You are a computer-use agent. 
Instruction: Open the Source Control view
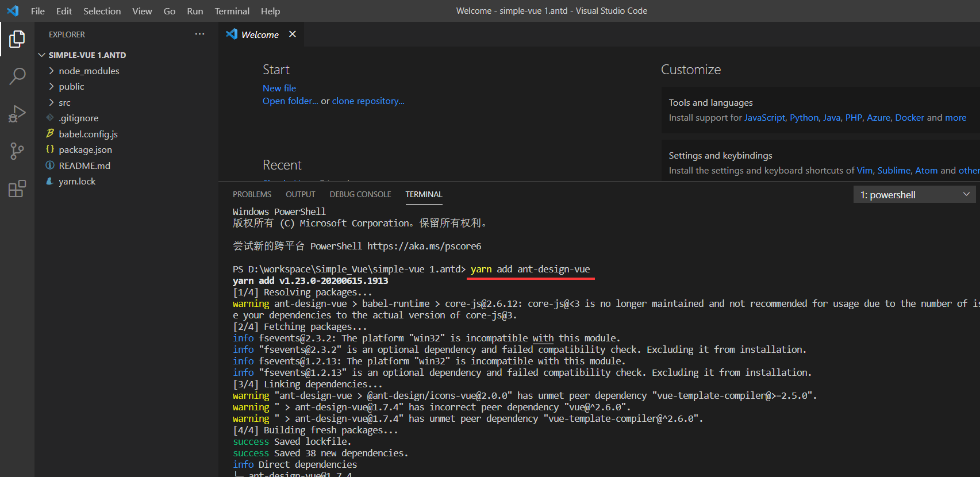click(17, 151)
